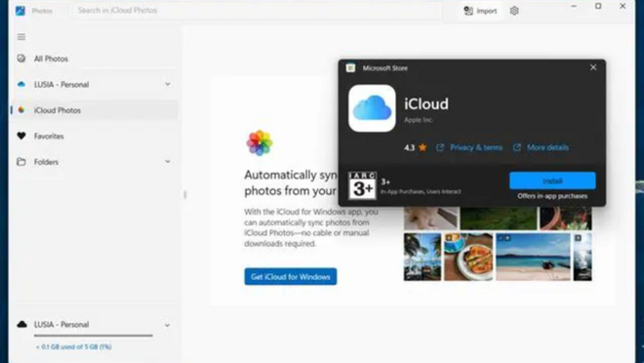
Task: Click the Folders folder icon
Action: pos(21,161)
